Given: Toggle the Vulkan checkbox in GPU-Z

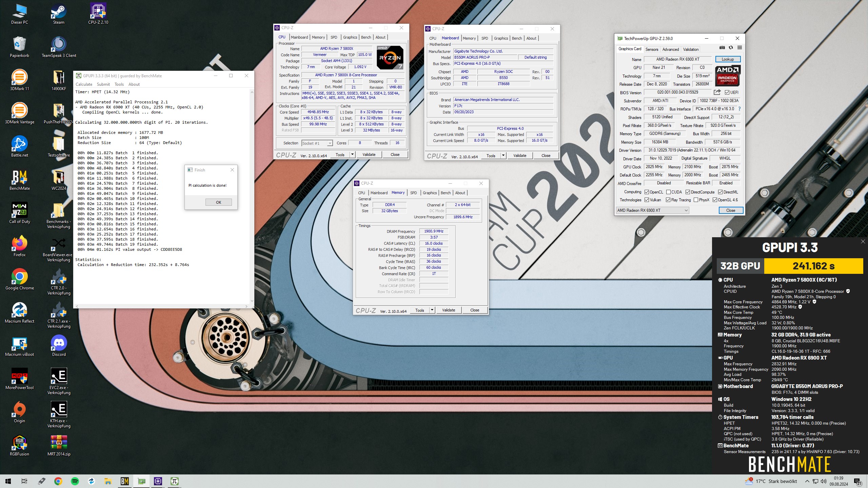Looking at the screenshot, I should click(x=647, y=200).
